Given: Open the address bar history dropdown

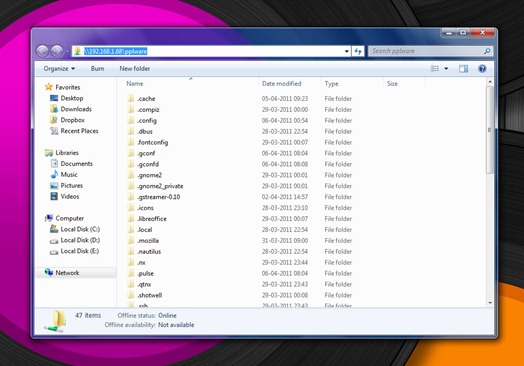Looking at the screenshot, I should point(347,51).
